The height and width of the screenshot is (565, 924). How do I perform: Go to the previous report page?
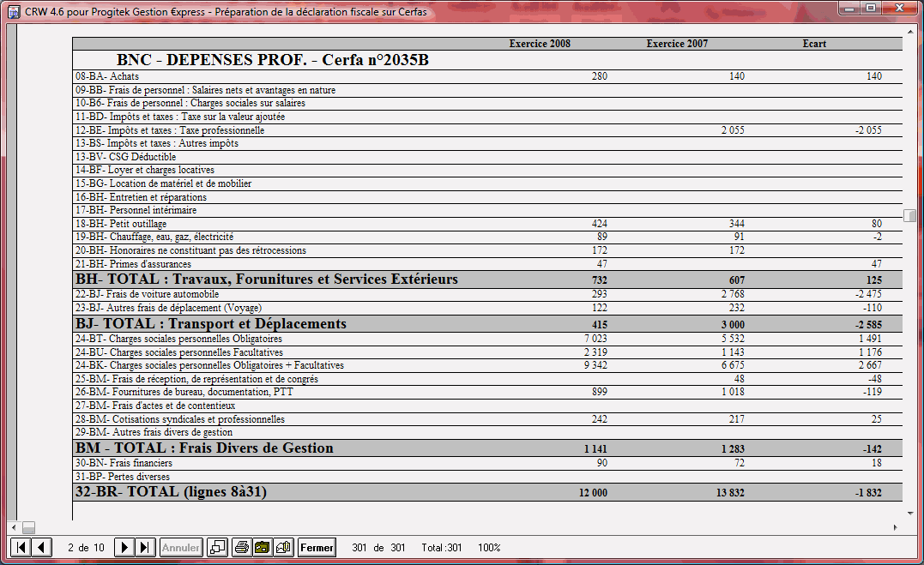40,547
